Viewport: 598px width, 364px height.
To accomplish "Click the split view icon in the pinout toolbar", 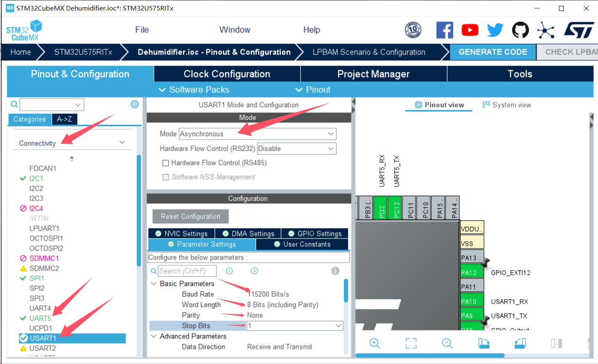I will [x=556, y=343].
